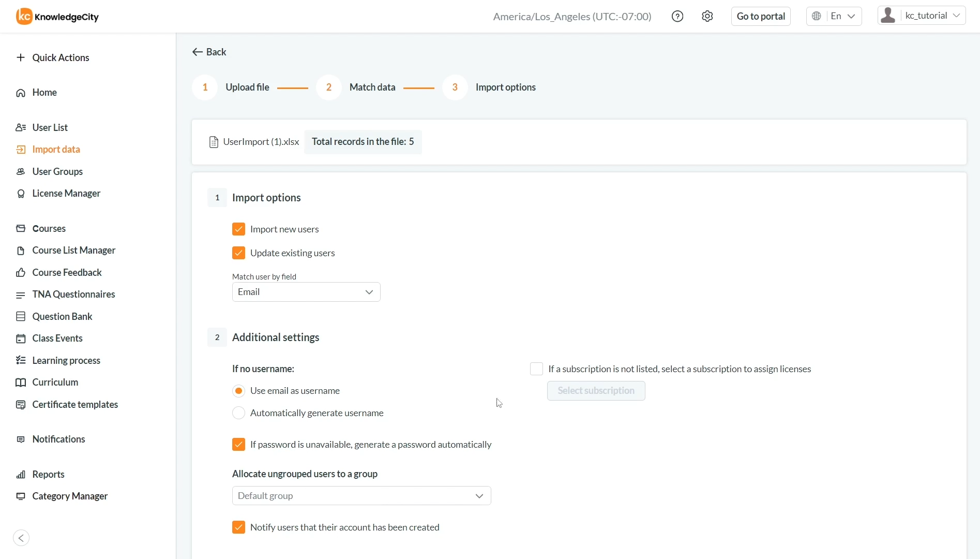
Task: Open settings via the gear icon
Action: coord(707,17)
